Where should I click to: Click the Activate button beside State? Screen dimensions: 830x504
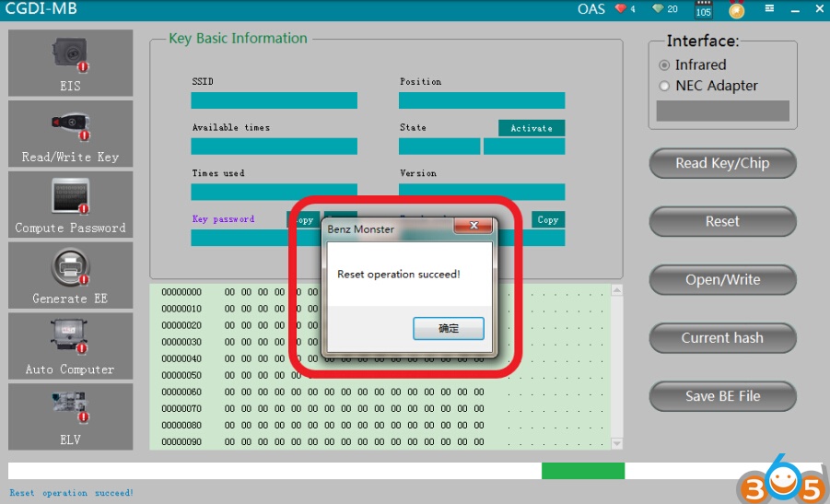tap(532, 128)
